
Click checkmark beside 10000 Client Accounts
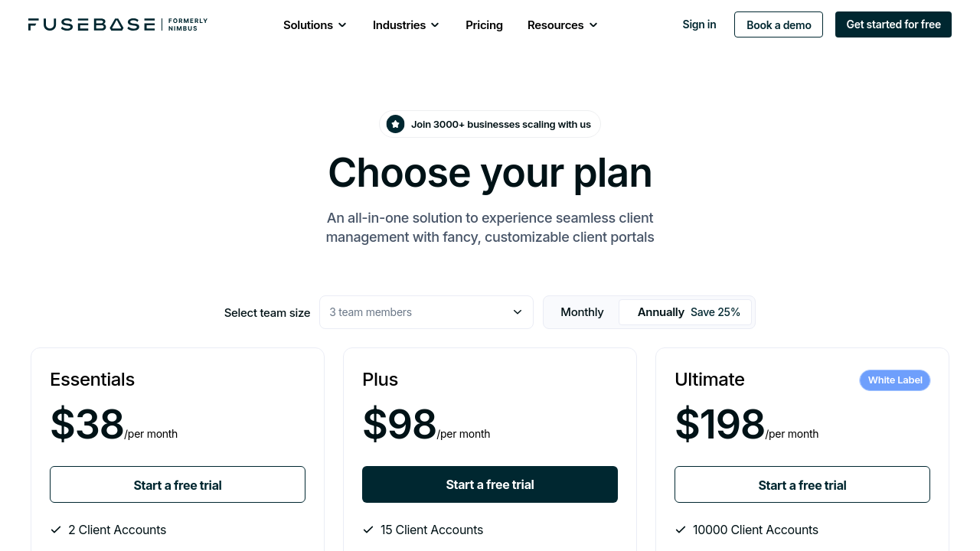point(681,530)
